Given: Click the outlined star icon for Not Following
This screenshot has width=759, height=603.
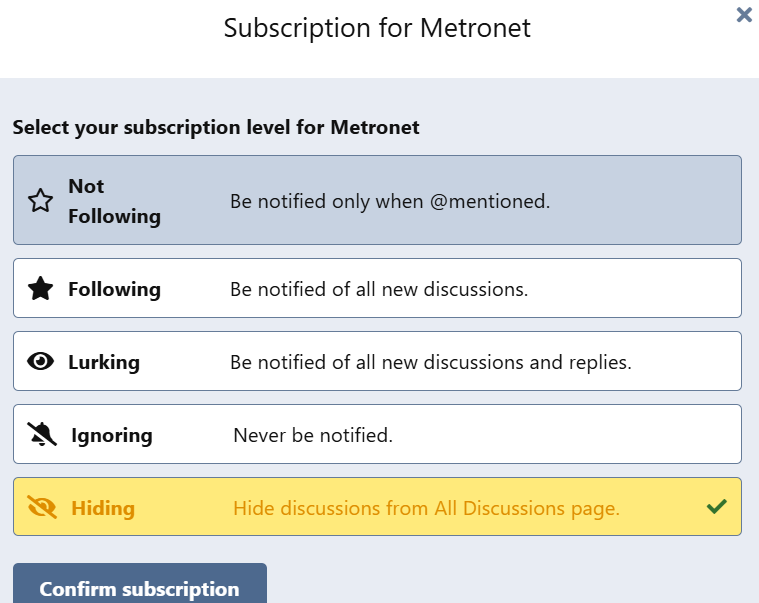Looking at the screenshot, I should click(40, 200).
